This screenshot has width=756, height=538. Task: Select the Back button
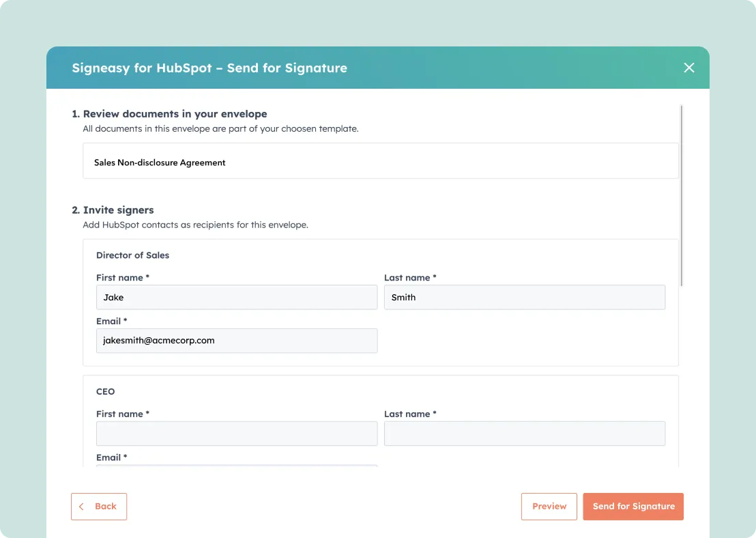99,506
